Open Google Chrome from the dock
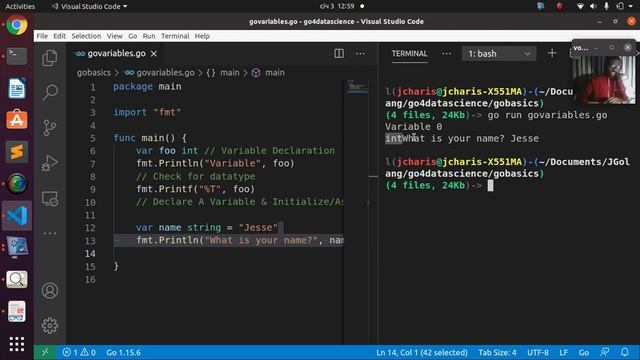The image size is (640, 360). tap(17, 25)
